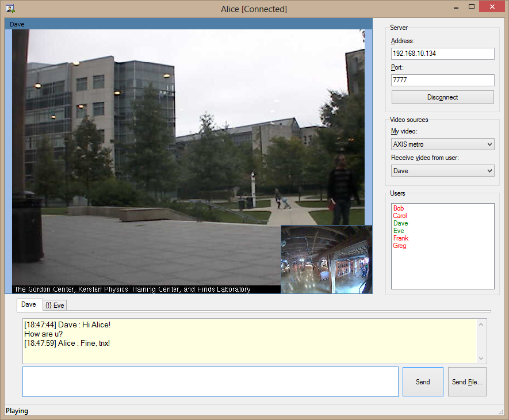
Task: Click the app icon in title bar
Action: [10, 9]
